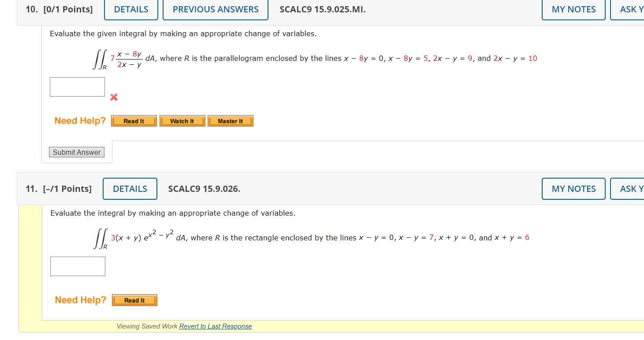644x340 pixels.
Task: Open the Watch It video help
Action: pos(182,120)
